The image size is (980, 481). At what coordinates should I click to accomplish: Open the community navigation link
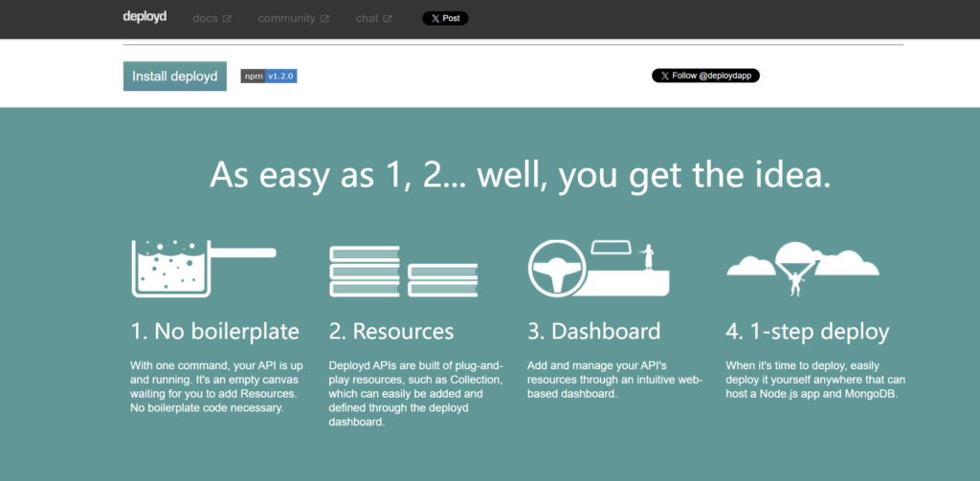[287, 18]
